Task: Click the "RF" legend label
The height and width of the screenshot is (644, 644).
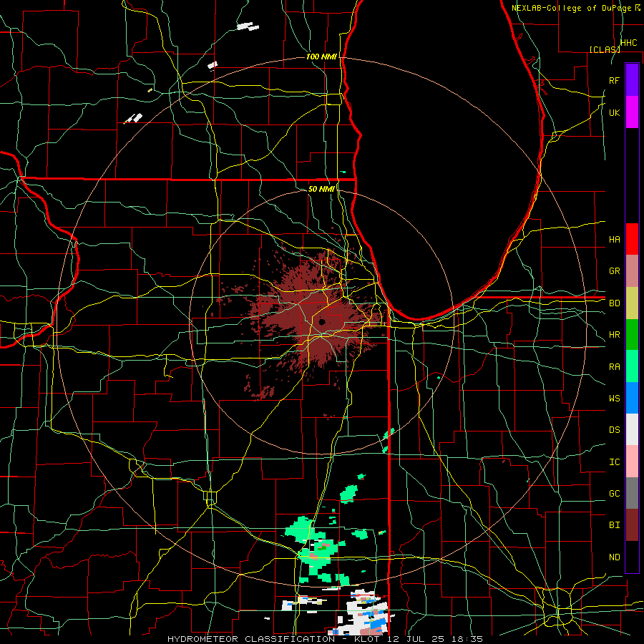Action: coord(615,80)
